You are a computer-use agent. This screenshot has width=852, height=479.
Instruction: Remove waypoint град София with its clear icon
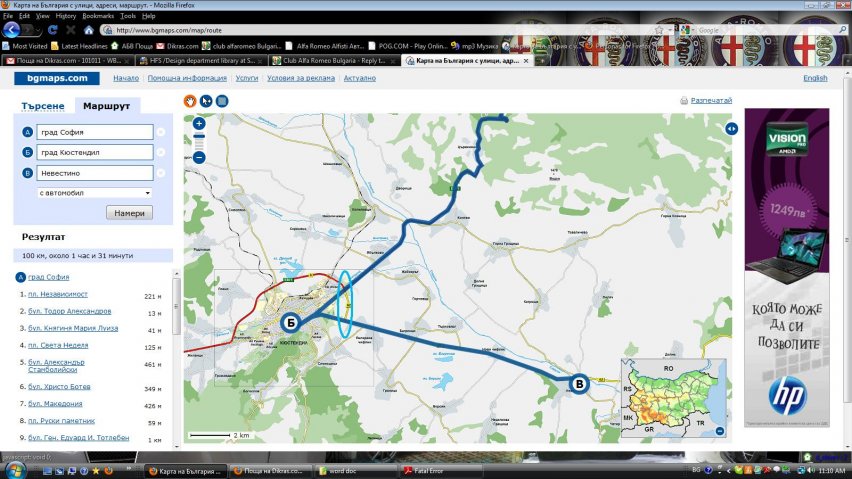coord(161,132)
